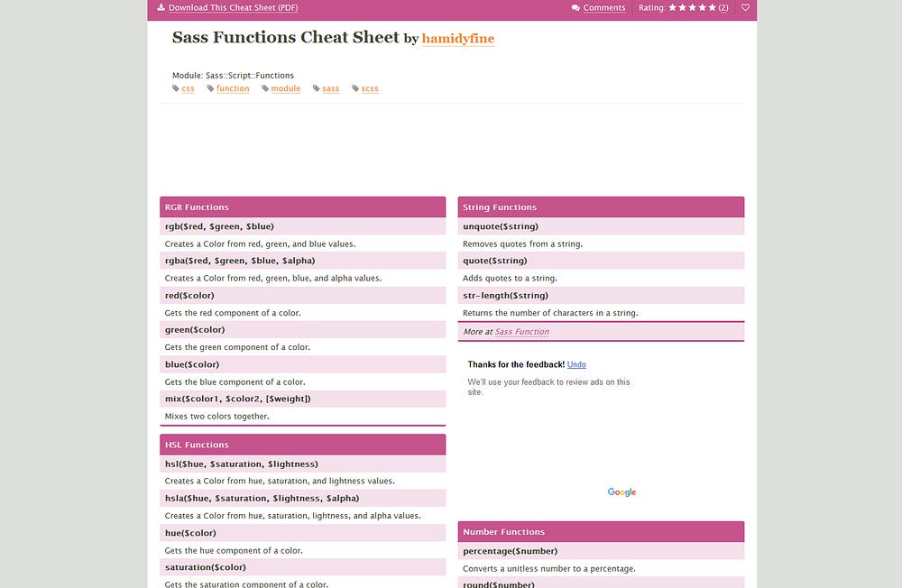Viewport: 902px width, 588px height.
Task: Click the heart favorite icon
Action: (745, 7)
